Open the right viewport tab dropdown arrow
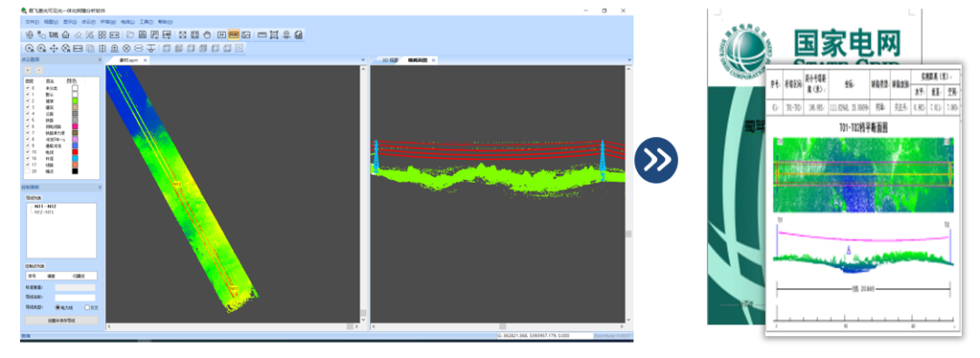 [x=628, y=60]
